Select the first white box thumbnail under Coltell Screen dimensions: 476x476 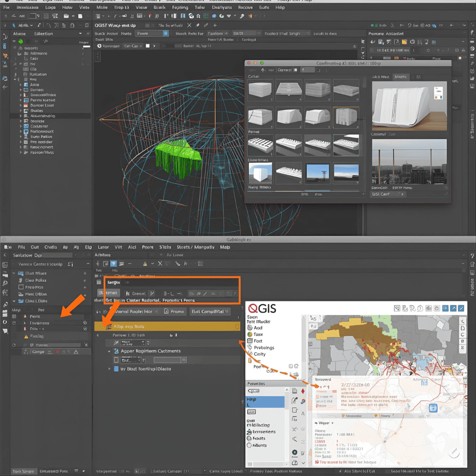260,90
